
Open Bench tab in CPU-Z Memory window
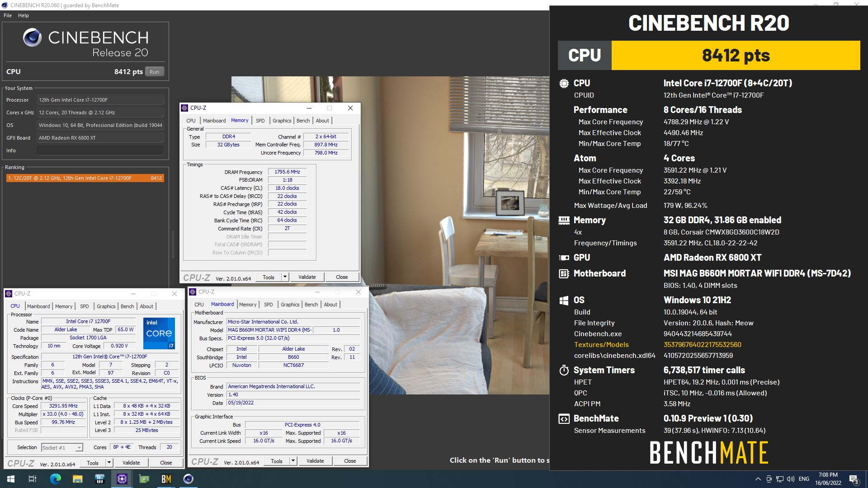coord(303,121)
